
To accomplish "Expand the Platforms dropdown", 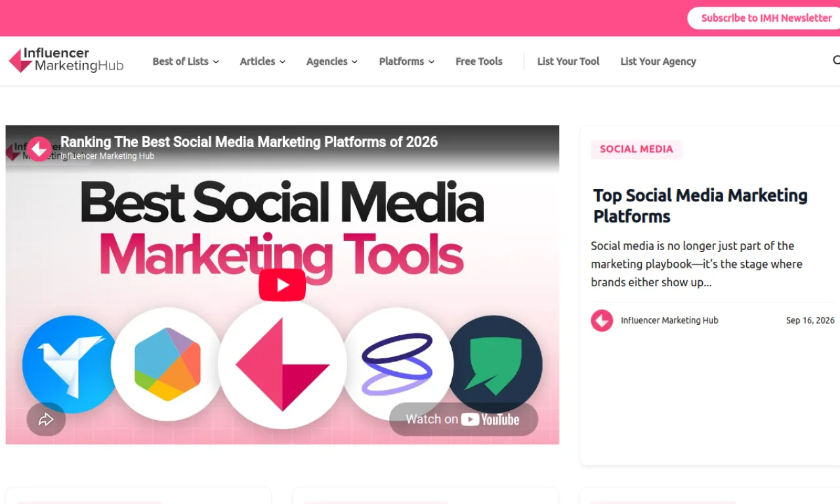I will 407,61.
